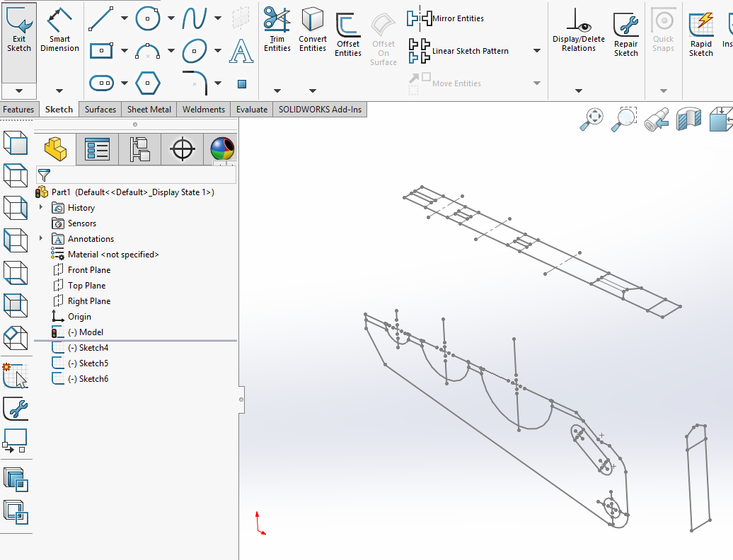The height and width of the screenshot is (560, 733).
Task: Select the Straight Slot tool
Action: [x=101, y=83]
